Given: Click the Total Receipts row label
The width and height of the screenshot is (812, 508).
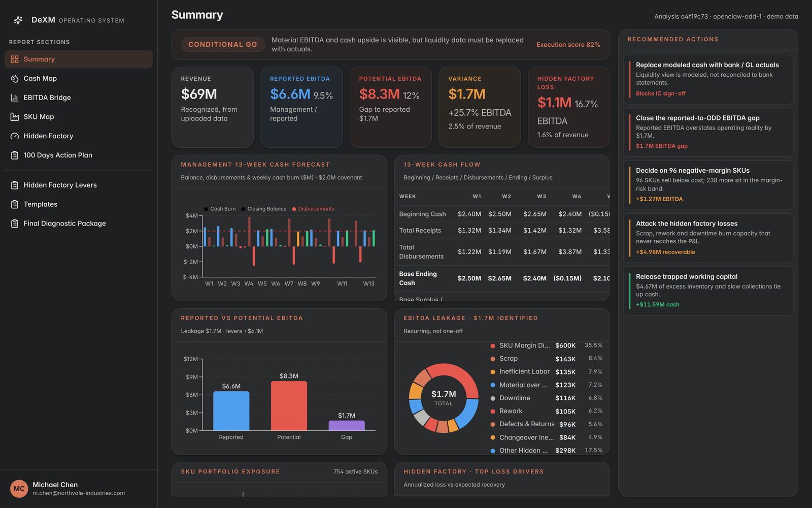Looking at the screenshot, I should pyautogui.click(x=420, y=231).
